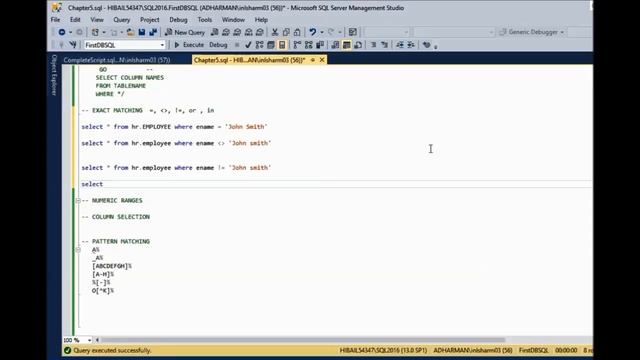This screenshot has width=640, height=360.
Task: Click the Connect icon left of database box
Action: coord(61,45)
